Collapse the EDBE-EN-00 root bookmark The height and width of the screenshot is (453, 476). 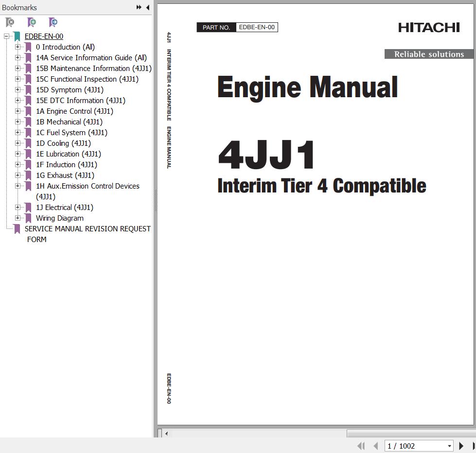click(6, 36)
